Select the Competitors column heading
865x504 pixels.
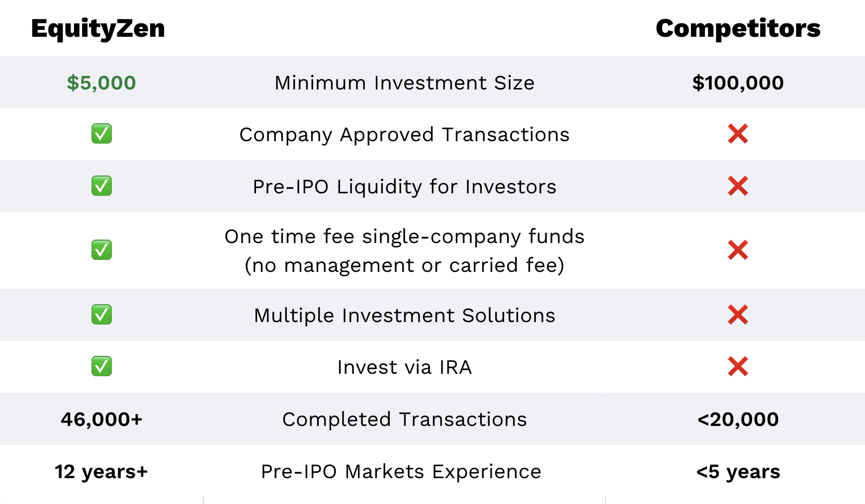pos(738,28)
